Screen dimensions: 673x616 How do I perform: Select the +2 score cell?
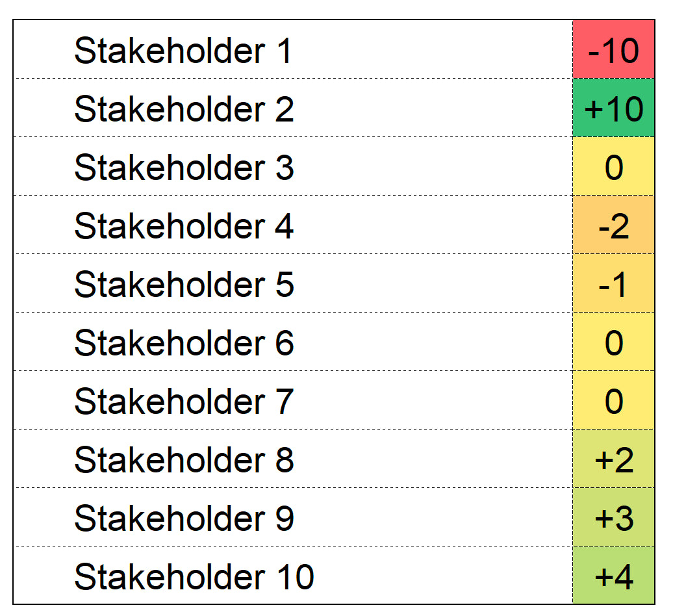click(x=614, y=459)
